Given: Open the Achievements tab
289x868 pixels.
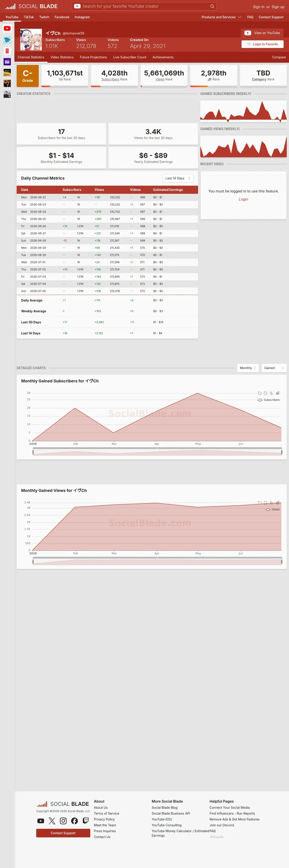Looking at the screenshot, I should [x=163, y=57].
